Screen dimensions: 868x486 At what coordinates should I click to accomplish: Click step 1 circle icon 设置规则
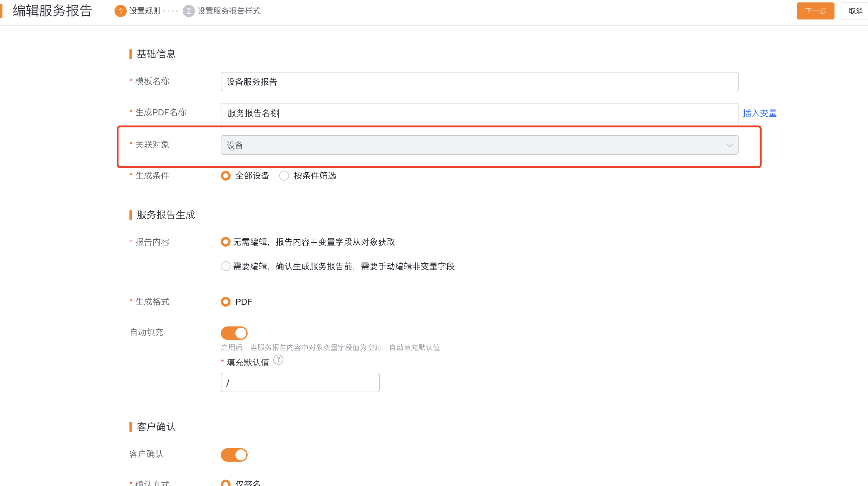coord(120,10)
